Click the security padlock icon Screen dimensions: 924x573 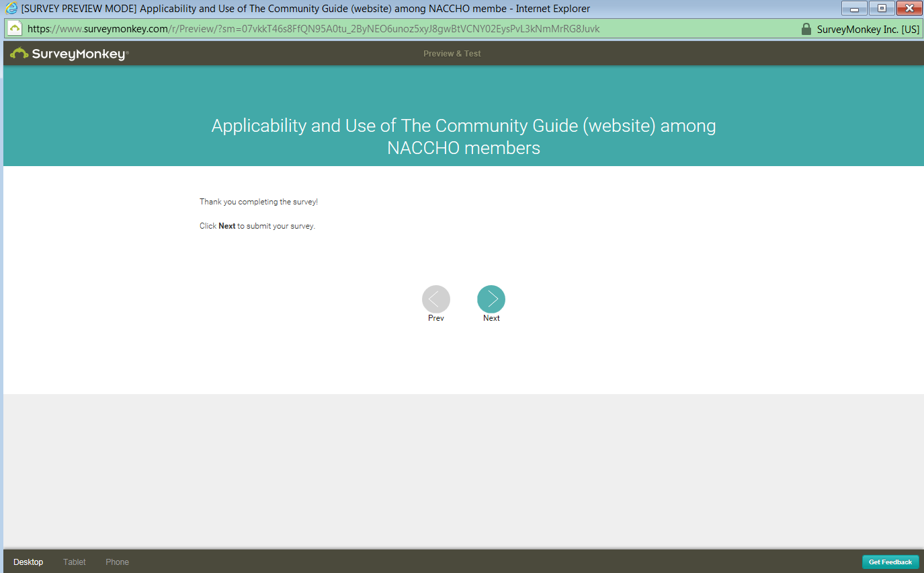[x=806, y=29]
